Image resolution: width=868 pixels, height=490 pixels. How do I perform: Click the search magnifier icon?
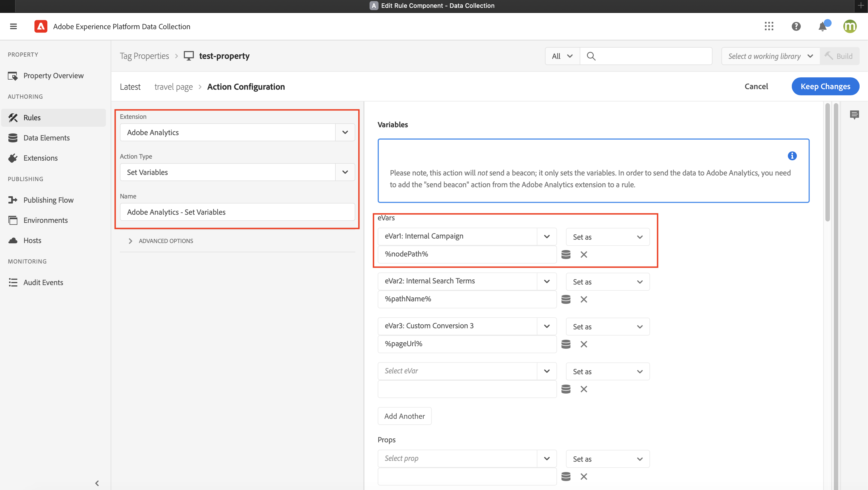point(591,56)
